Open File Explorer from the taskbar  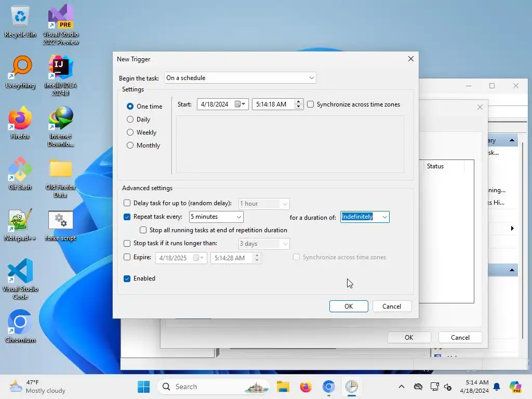pos(283,387)
